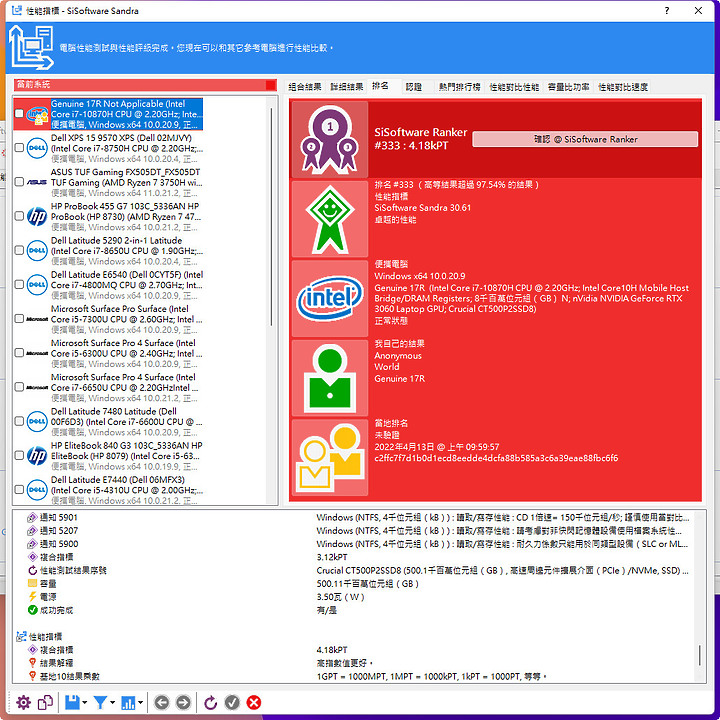Viewport: 720px width, 720px height.
Task: Click the purple refresh arrow icon
Action: tap(210, 702)
